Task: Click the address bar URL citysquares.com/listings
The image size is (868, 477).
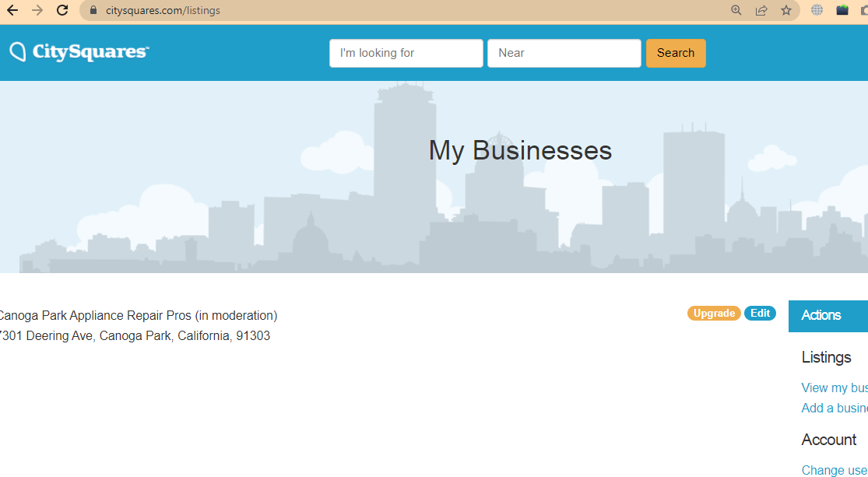Action: (x=163, y=11)
